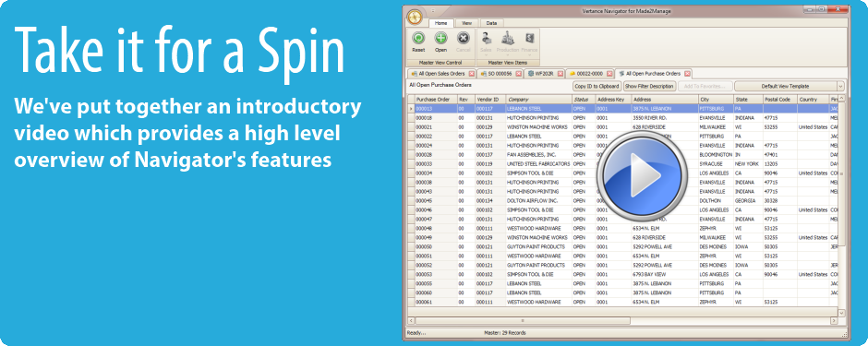Sort by the State column header
The height and width of the screenshot is (346, 868).
tap(748, 100)
